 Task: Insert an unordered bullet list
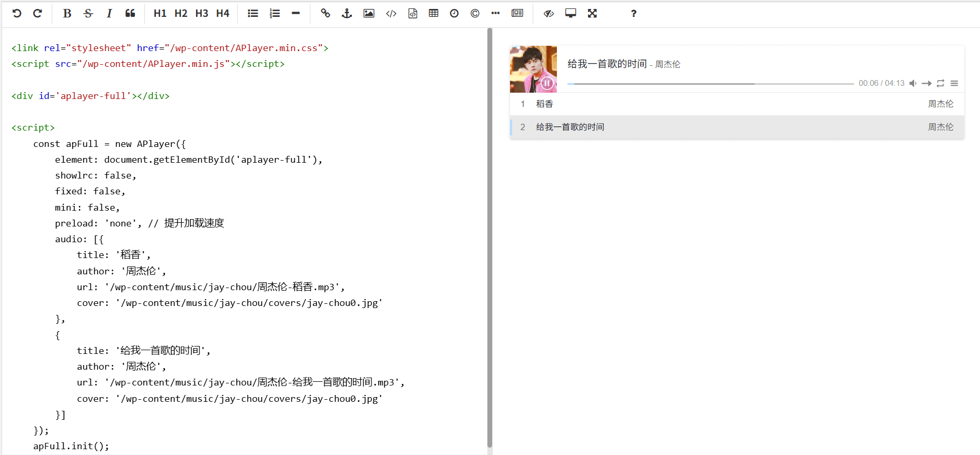tap(253, 14)
